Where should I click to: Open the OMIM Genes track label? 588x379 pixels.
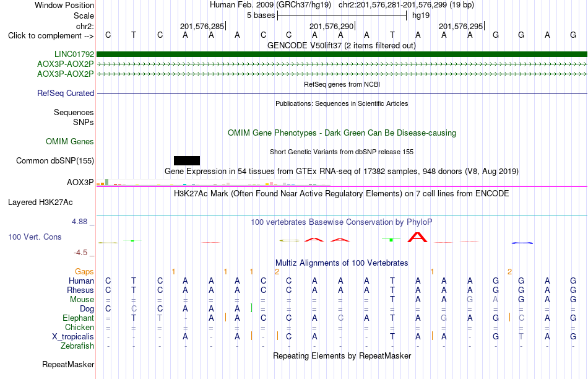click(69, 141)
